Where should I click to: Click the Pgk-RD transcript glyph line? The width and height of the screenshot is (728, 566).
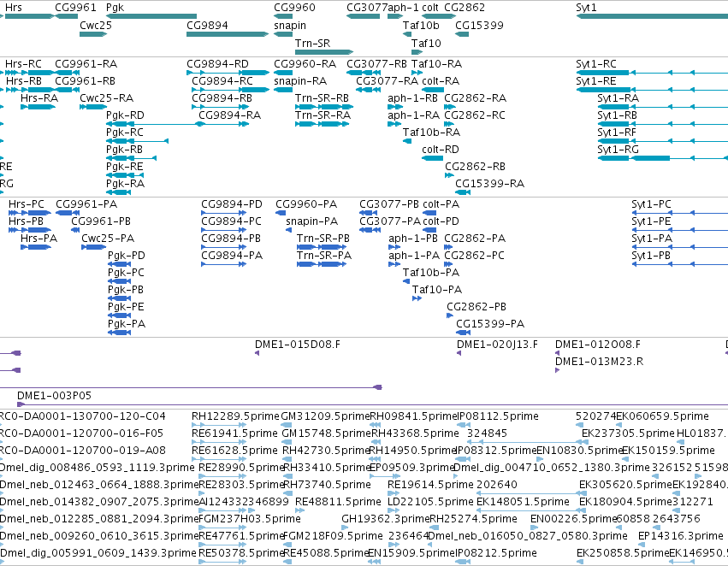(156, 124)
